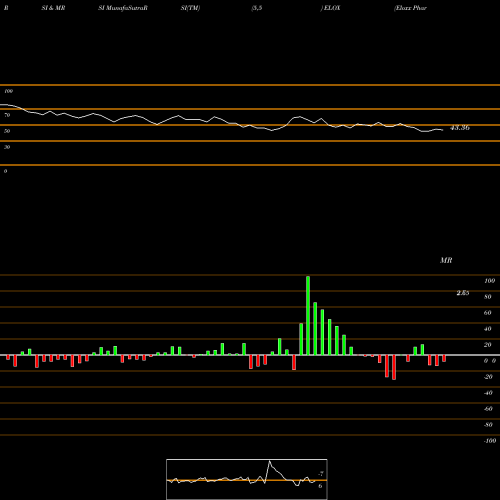Select the RSI axis label 30
The image size is (500, 500).
tap(7, 147)
